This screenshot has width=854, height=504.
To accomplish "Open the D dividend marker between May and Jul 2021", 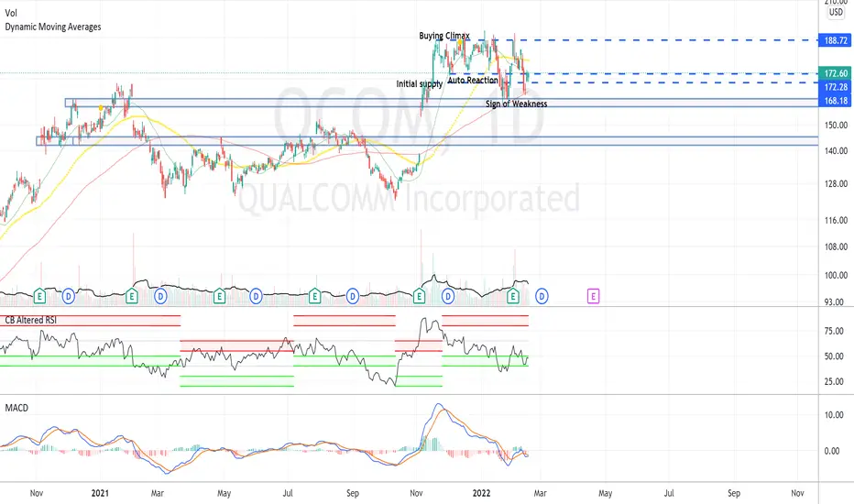I will tap(256, 296).
